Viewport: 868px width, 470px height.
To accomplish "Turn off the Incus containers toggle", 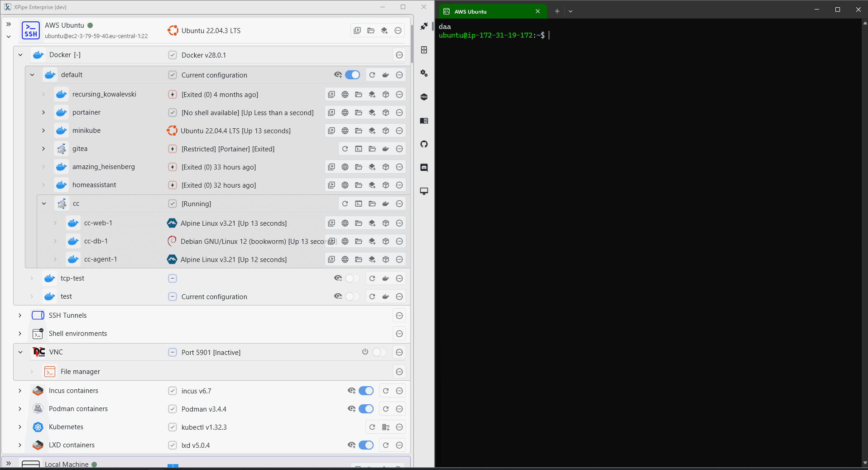I will pyautogui.click(x=366, y=391).
